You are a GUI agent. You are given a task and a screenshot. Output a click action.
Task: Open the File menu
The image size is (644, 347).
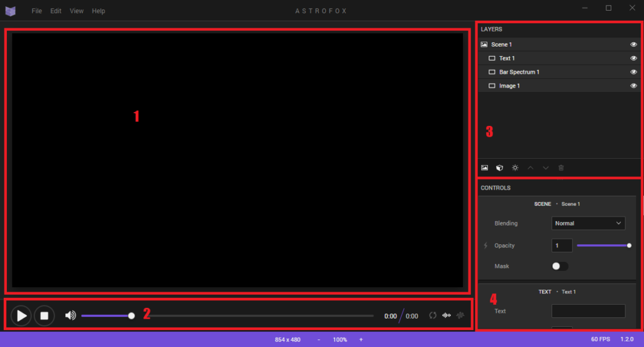click(x=36, y=11)
